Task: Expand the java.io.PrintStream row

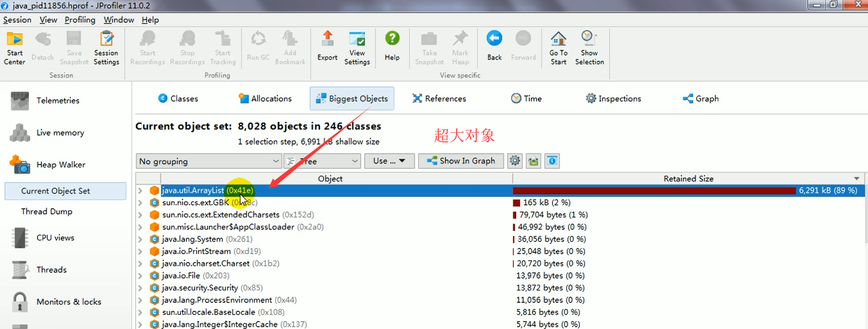Action: tap(140, 251)
